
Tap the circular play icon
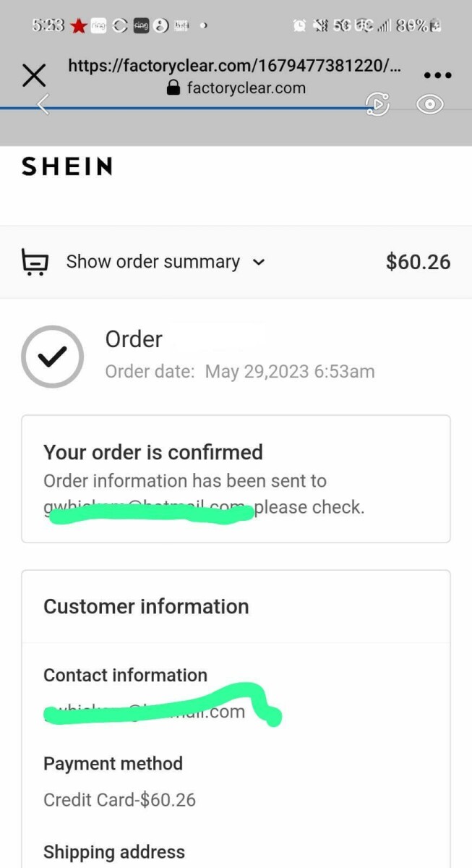378,104
